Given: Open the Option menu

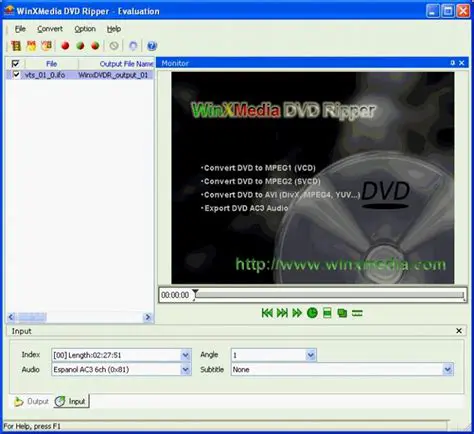Looking at the screenshot, I should [x=85, y=29].
